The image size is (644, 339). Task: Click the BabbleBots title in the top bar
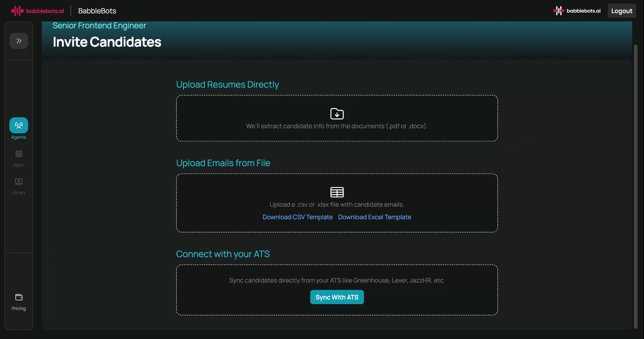[x=97, y=11]
